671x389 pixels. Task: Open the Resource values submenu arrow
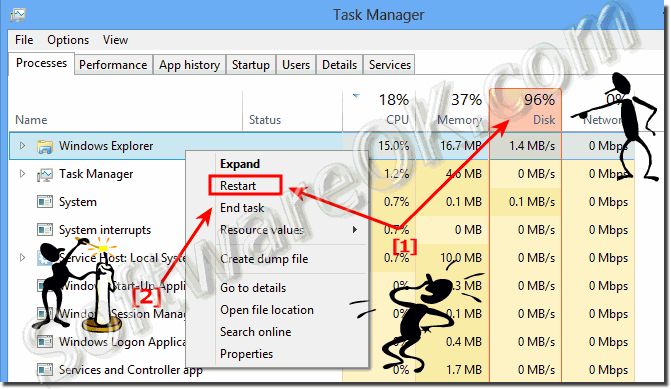pos(355,230)
